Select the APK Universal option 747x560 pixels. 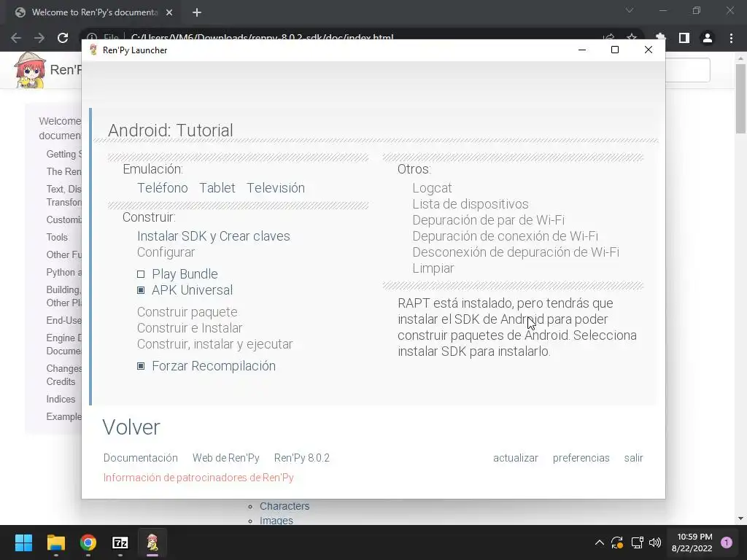click(185, 290)
